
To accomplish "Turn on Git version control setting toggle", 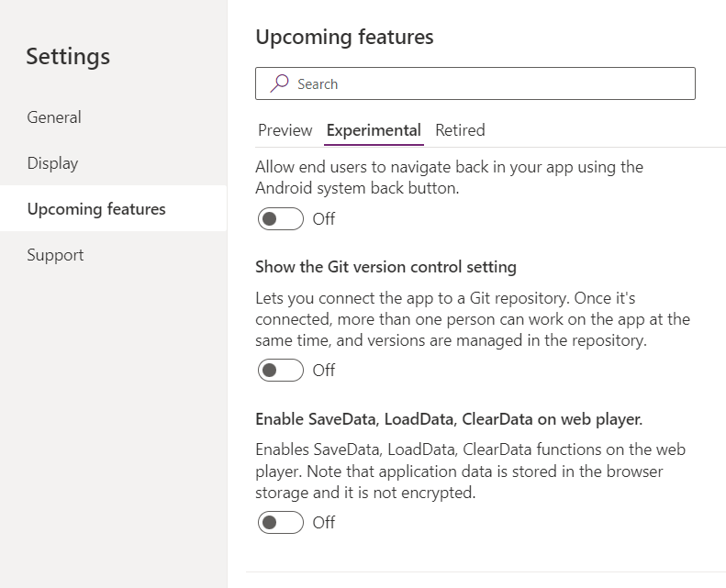I will (281, 370).
